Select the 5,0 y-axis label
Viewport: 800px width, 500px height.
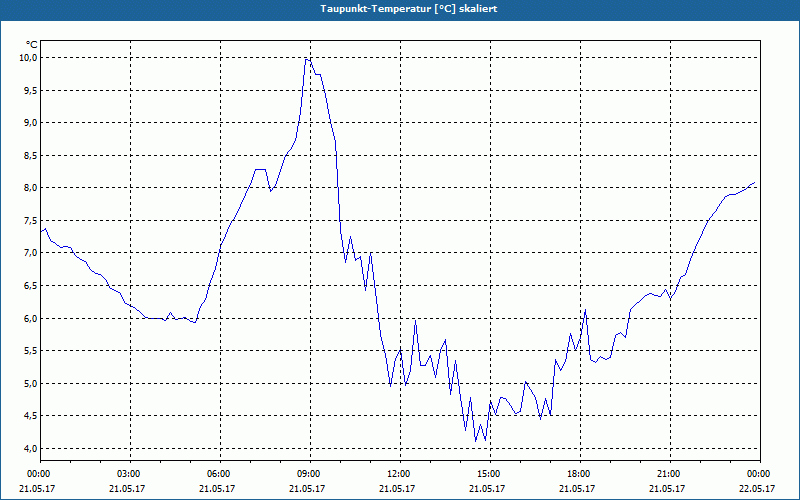(31, 383)
